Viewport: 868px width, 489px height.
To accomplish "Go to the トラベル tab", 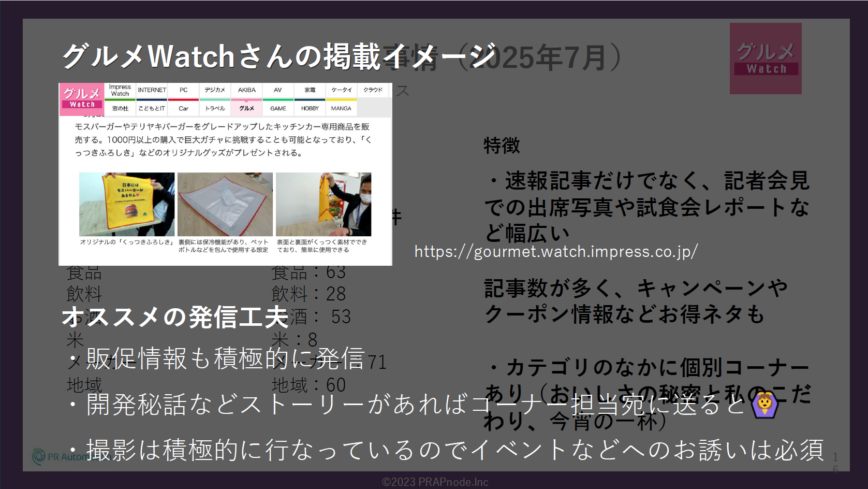I will [x=215, y=108].
